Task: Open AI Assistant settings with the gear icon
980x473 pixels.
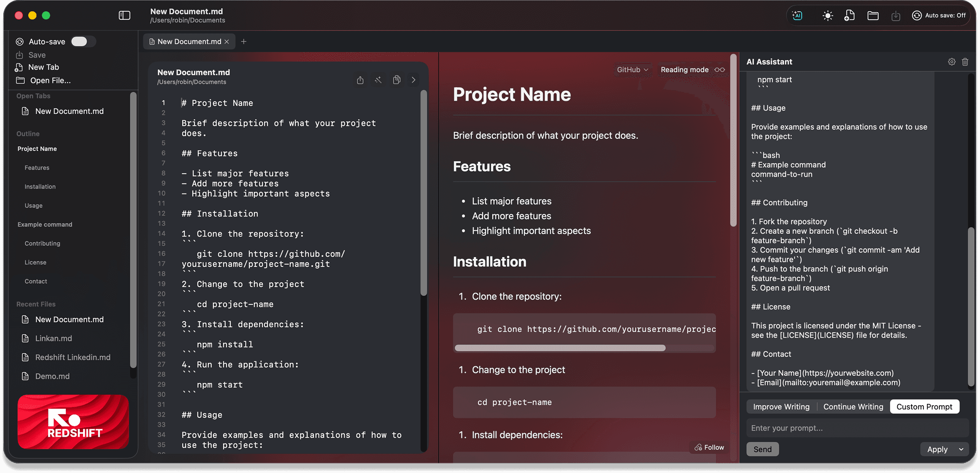Action: (x=952, y=62)
